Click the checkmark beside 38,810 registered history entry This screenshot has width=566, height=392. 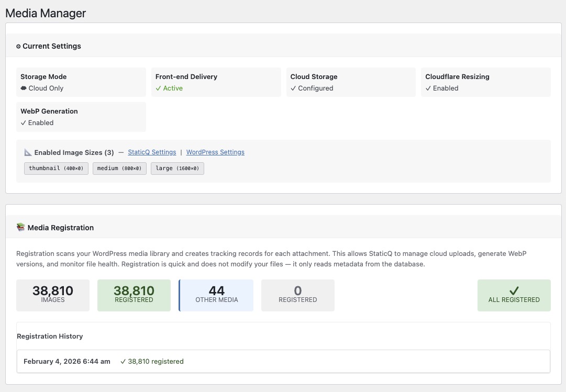point(123,361)
